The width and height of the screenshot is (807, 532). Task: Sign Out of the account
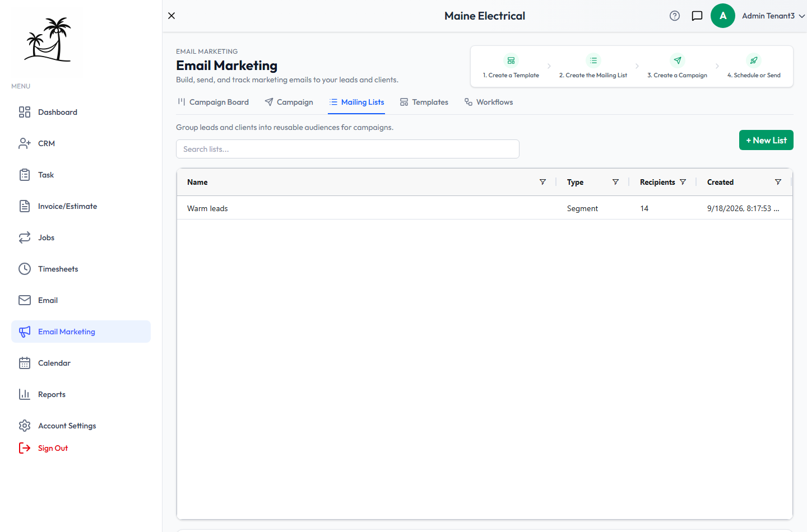coord(44,448)
